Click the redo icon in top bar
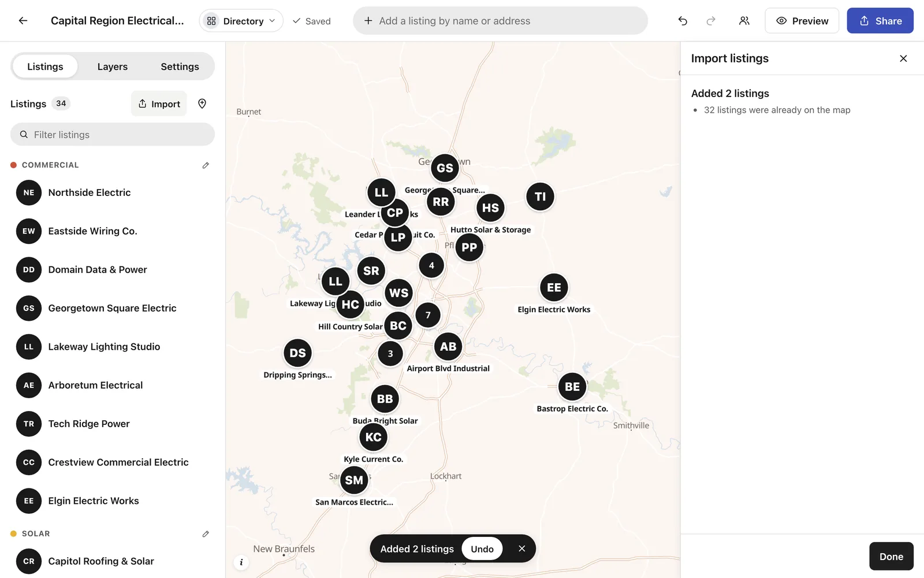The image size is (924, 578). click(711, 21)
